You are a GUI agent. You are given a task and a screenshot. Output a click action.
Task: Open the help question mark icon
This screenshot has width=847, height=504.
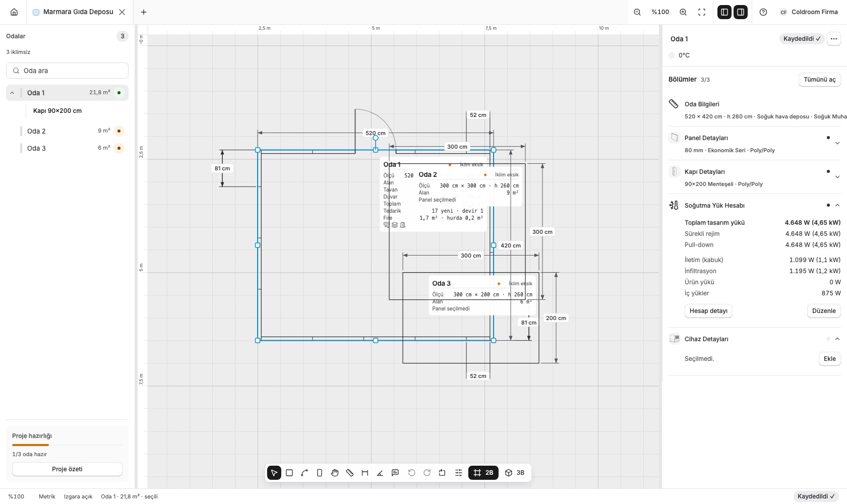763,12
